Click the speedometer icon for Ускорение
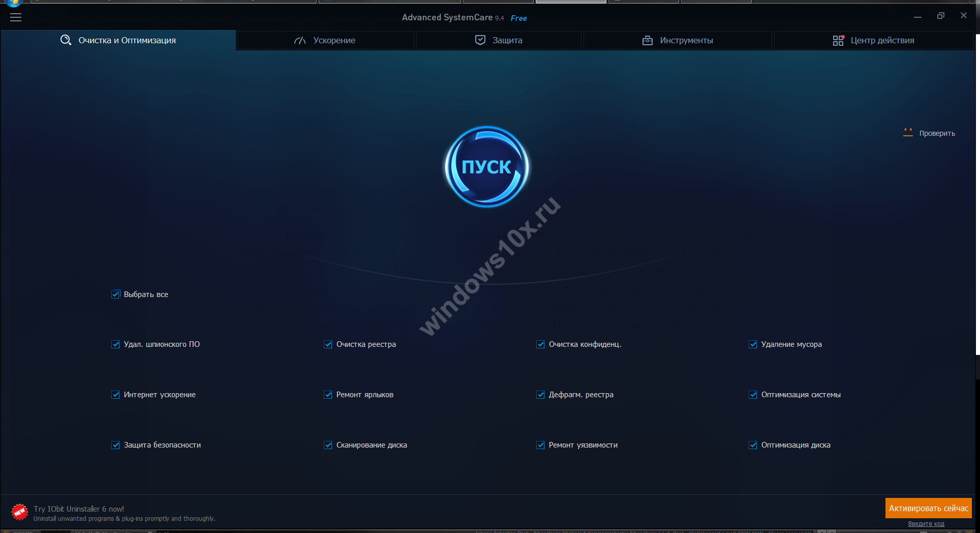The image size is (980, 533). 300,40
